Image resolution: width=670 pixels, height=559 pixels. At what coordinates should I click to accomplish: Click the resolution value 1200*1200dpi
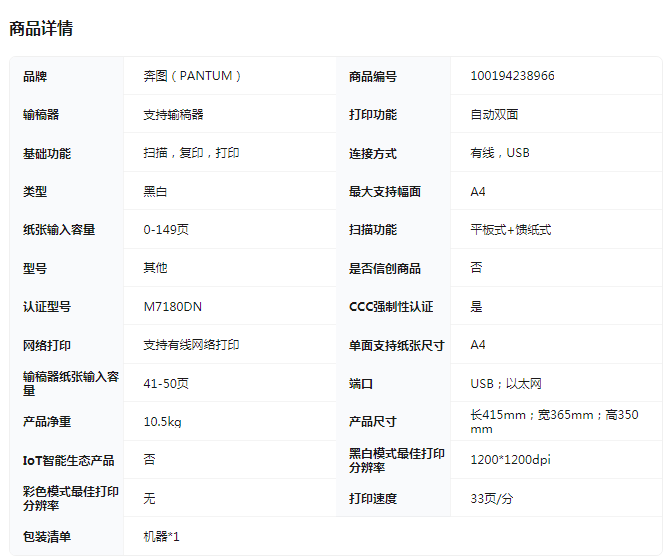pos(510,460)
